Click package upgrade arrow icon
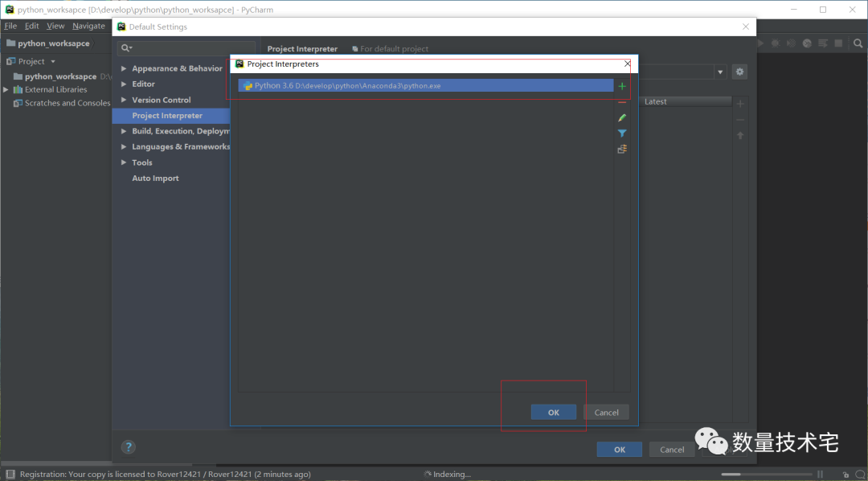The width and height of the screenshot is (868, 481). point(740,135)
